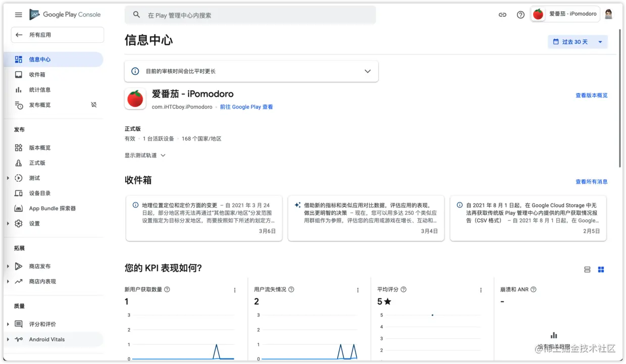Click the 查看所有消息 link

(592, 182)
